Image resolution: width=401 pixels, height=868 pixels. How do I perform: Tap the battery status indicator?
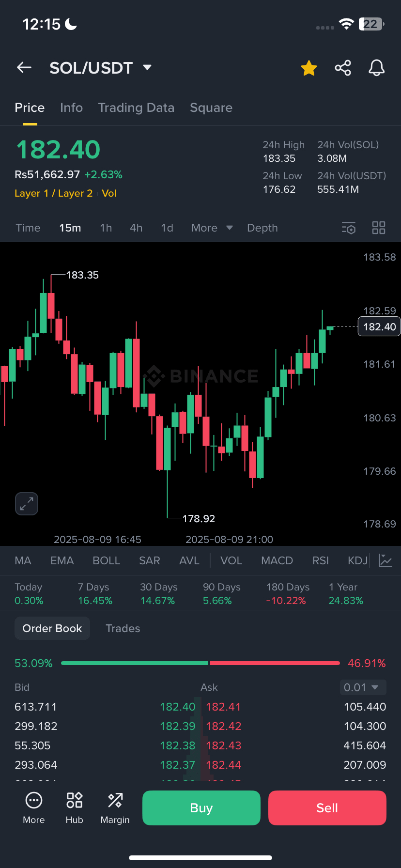point(371,24)
